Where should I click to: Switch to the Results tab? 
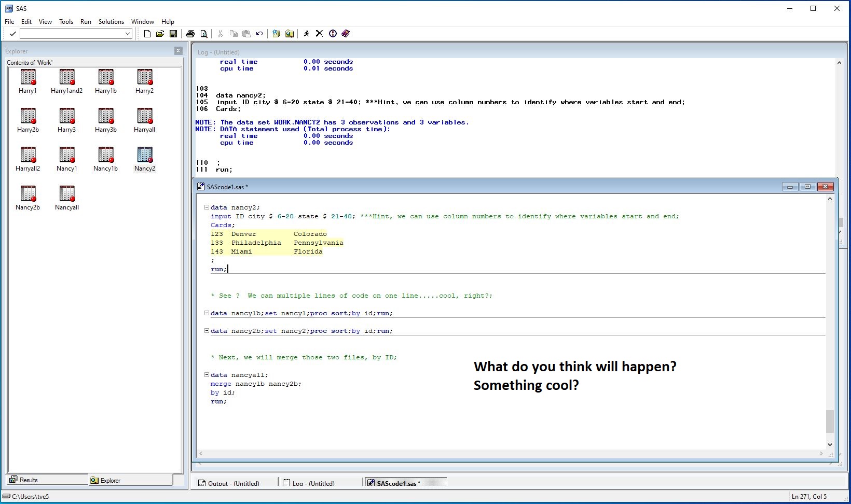29,480
